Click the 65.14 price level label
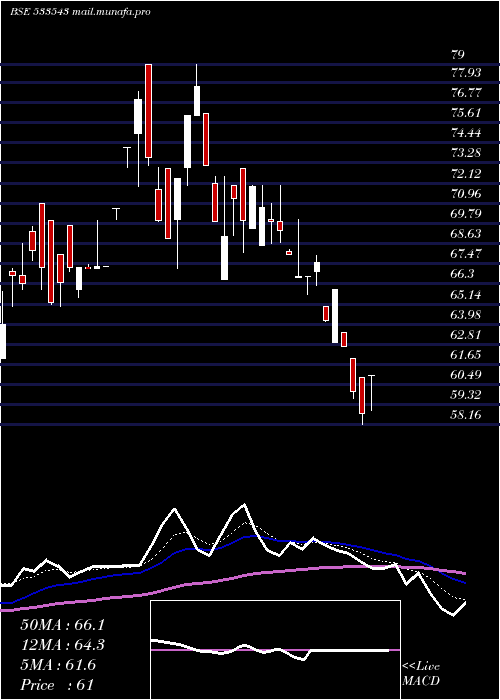This screenshot has width=500, height=700. pyautogui.click(x=466, y=295)
